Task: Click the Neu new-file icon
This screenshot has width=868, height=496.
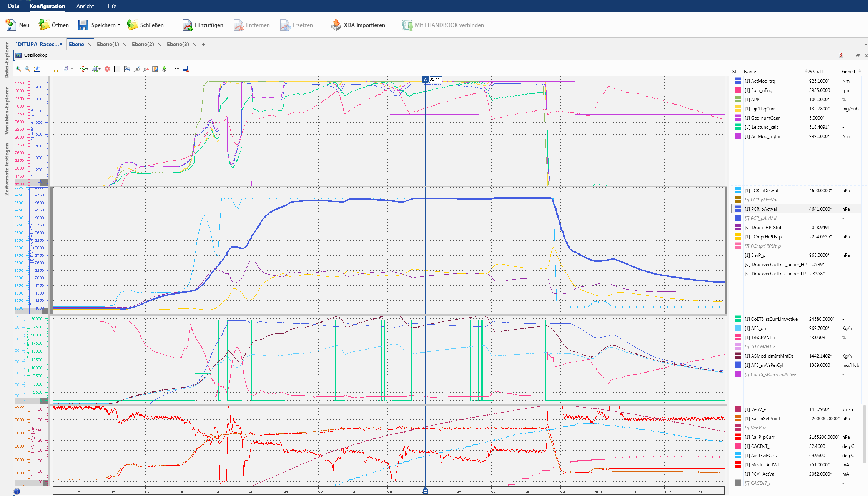Action: click(10, 25)
